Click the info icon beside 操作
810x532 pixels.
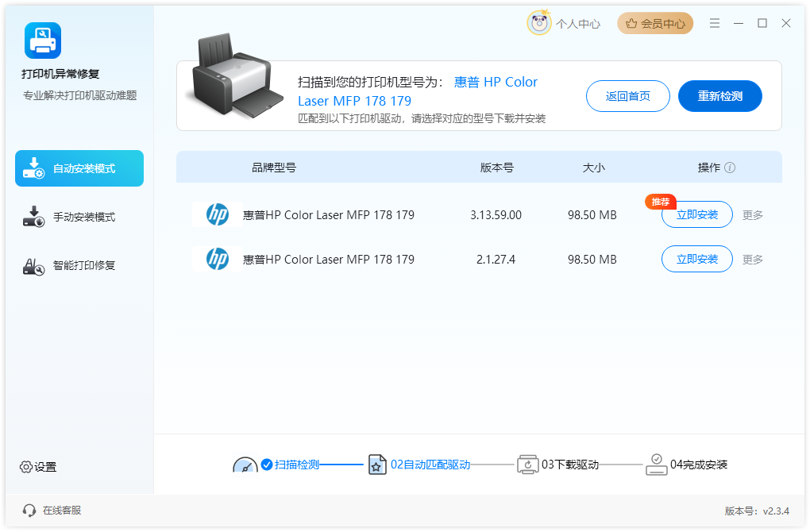click(x=730, y=168)
